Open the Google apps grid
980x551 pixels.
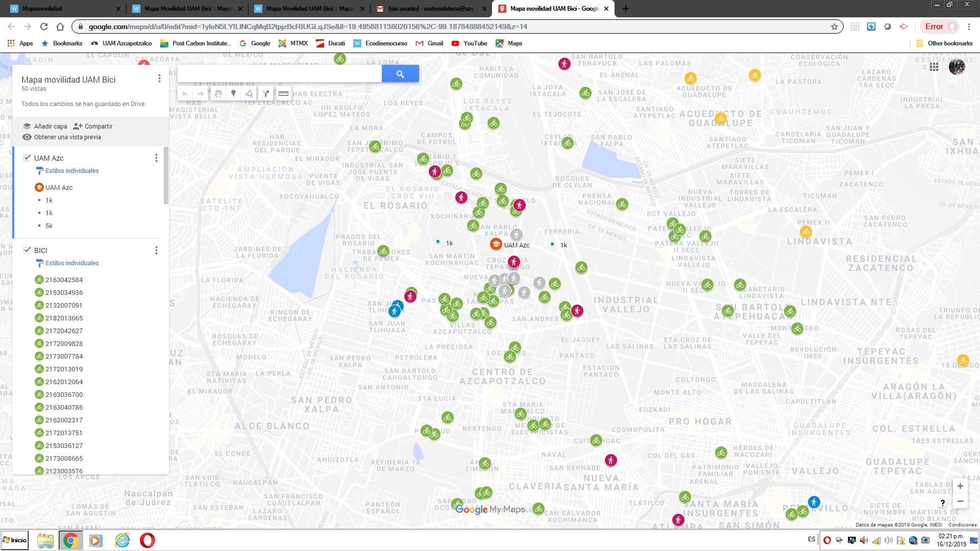tap(934, 67)
